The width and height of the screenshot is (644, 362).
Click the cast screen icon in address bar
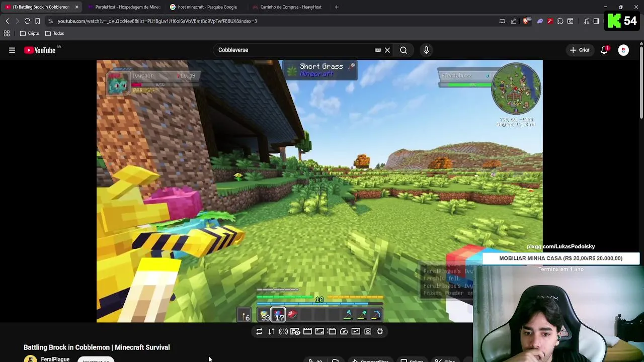point(502,21)
